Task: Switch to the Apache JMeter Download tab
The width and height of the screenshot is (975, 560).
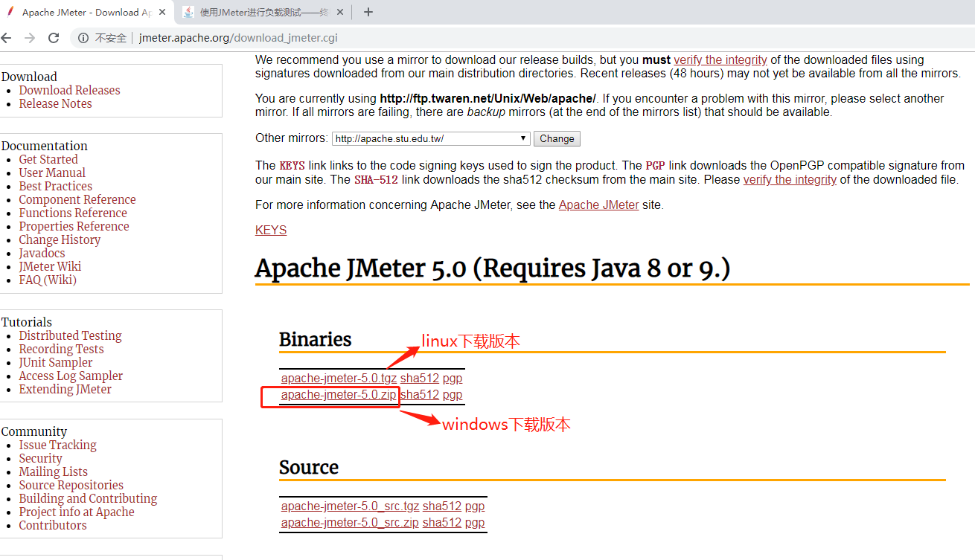Action: tap(87, 12)
